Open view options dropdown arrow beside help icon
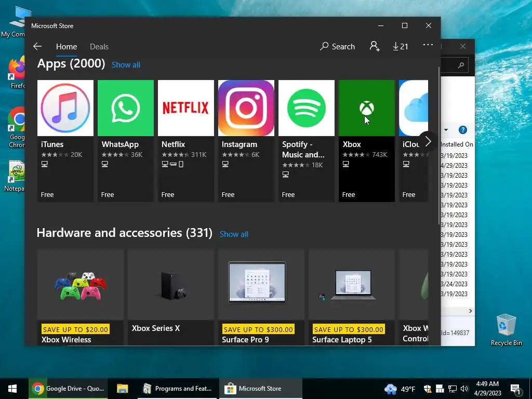Viewport: 532px width, 399px height. [x=446, y=130]
